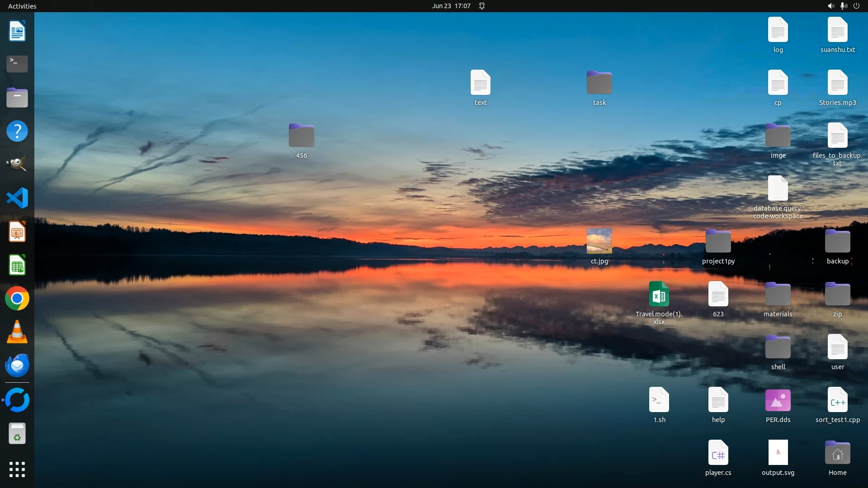
Task: Open Thunderbird mail client
Action: point(17,366)
